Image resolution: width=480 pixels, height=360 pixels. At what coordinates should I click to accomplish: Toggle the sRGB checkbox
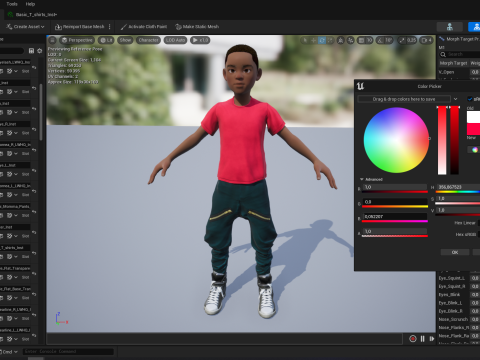[470, 99]
